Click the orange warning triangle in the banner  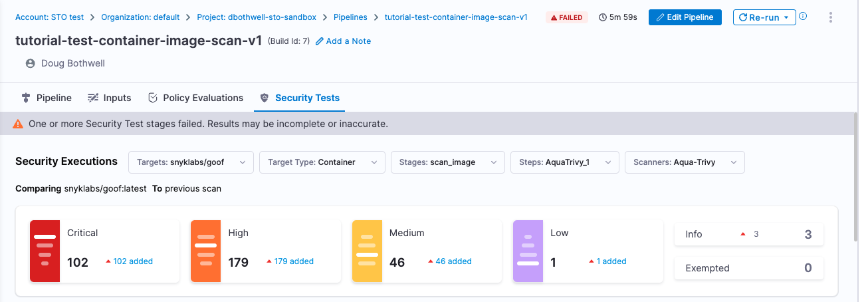pos(19,124)
